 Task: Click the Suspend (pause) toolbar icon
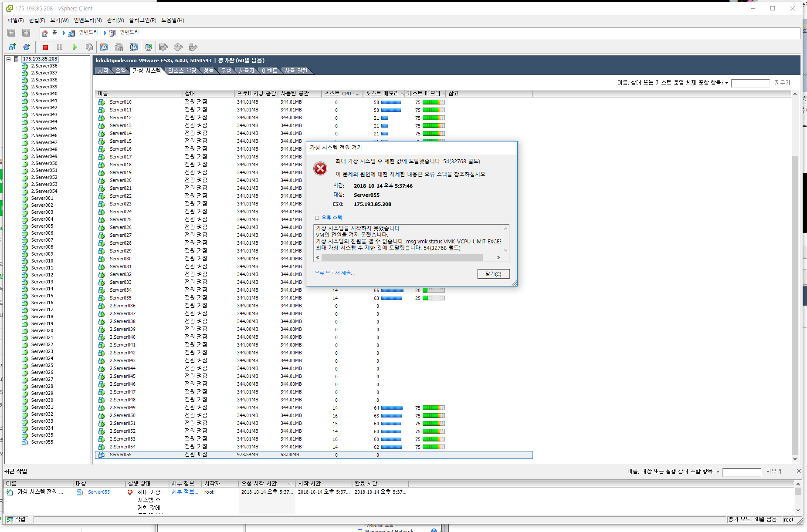click(x=60, y=47)
